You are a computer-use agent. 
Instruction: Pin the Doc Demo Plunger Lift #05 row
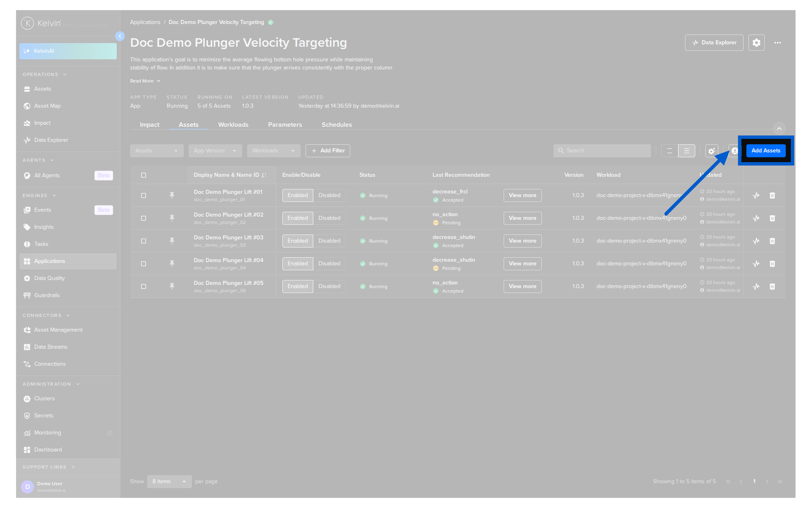coord(172,287)
